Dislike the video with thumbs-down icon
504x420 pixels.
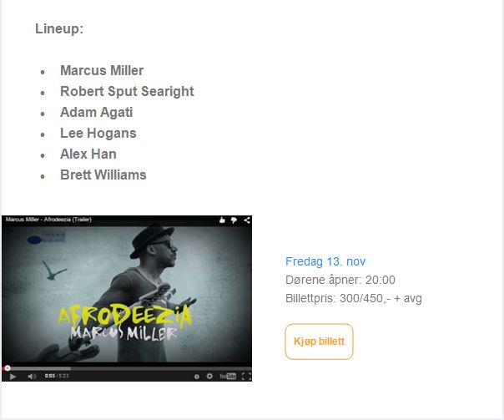pos(234,220)
